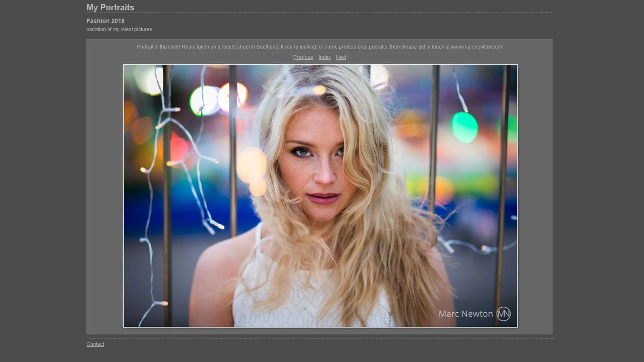Image resolution: width=644 pixels, height=362 pixels.
Task: Click the word Southend in the caption
Action: click(x=267, y=47)
